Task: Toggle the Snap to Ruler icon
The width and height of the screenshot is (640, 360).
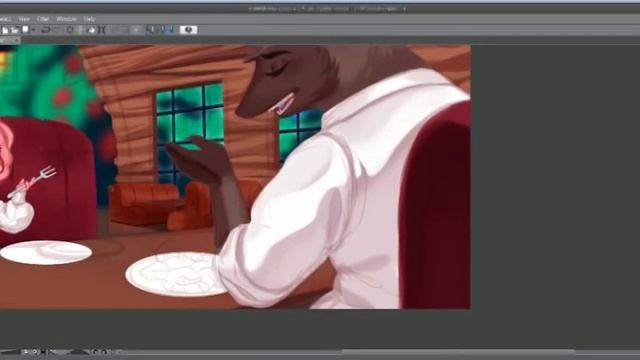Action: pos(150,30)
